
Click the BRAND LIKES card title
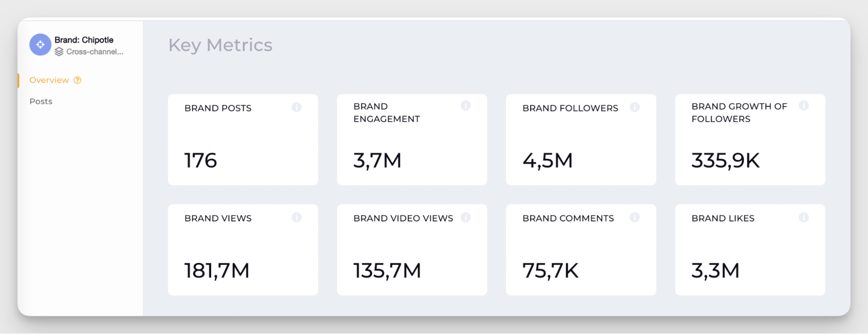pos(723,218)
